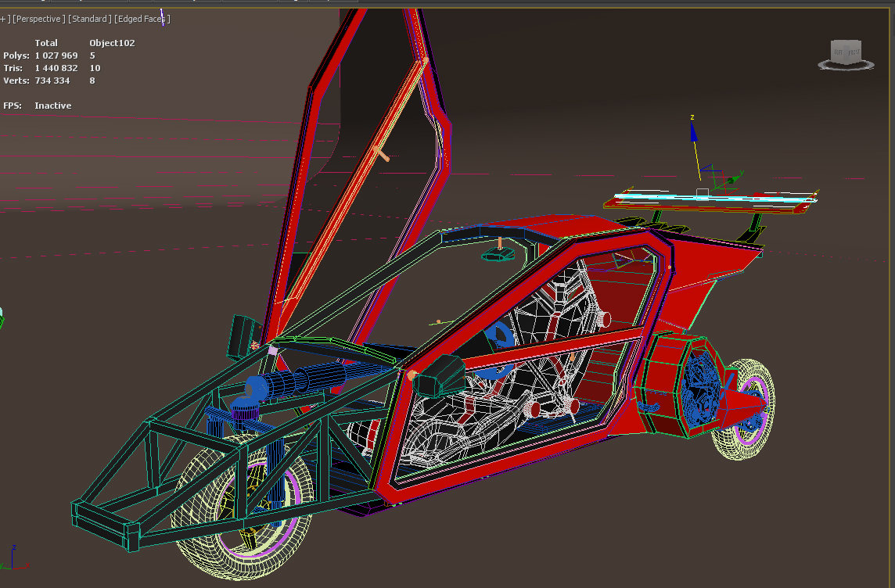
Task: Select the blue Z axis gizmo arrow
Action: (693, 133)
